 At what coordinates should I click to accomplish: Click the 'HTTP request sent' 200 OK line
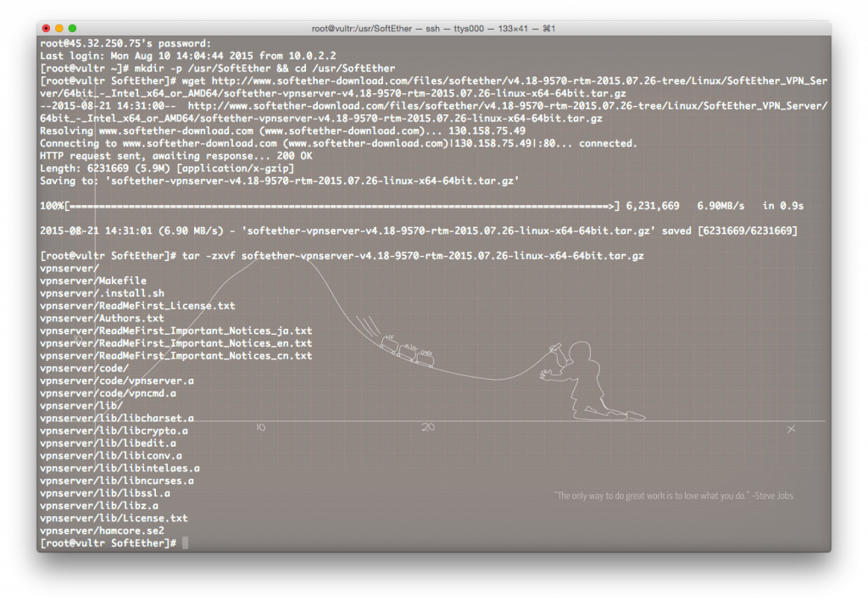click(175, 156)
